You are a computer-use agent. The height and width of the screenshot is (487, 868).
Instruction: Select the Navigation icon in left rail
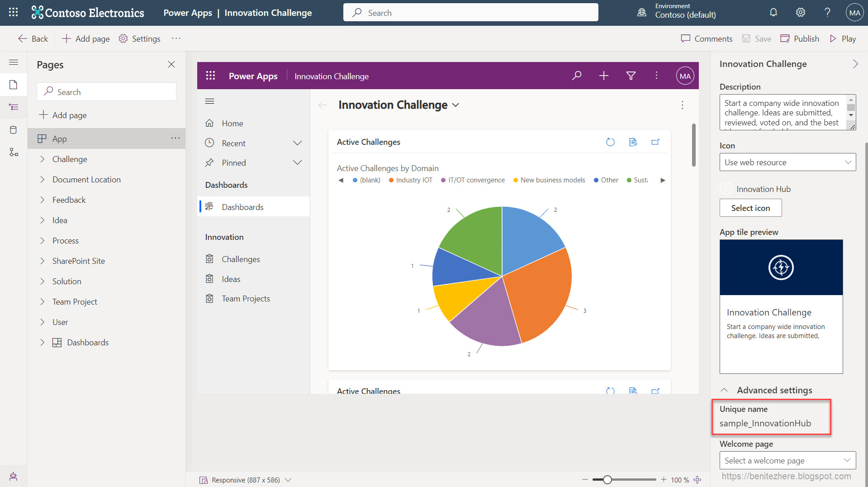[x=14, y=107]
